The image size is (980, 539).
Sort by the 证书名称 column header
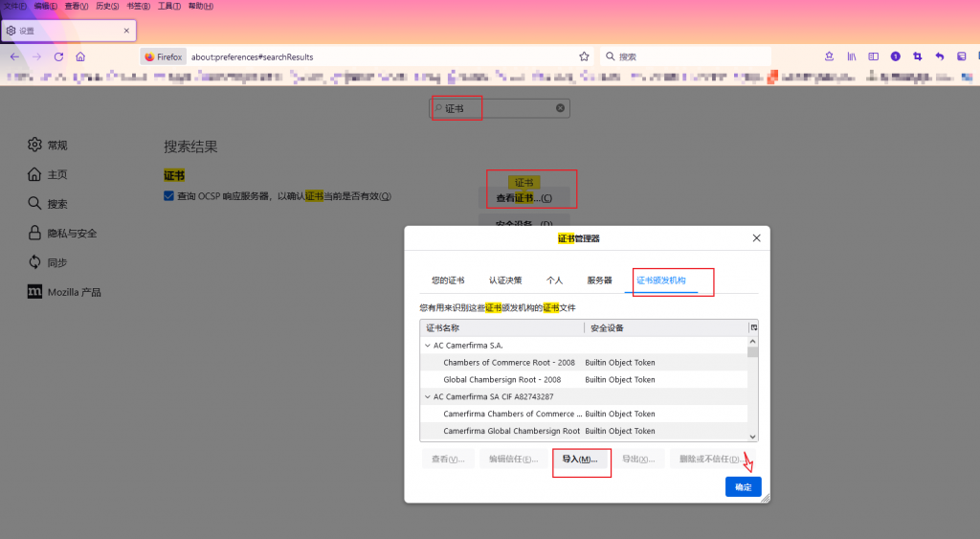[501, 327]
